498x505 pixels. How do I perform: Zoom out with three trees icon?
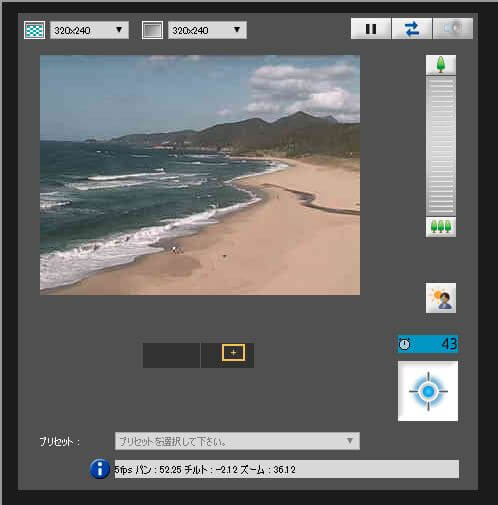coord(441,227)
